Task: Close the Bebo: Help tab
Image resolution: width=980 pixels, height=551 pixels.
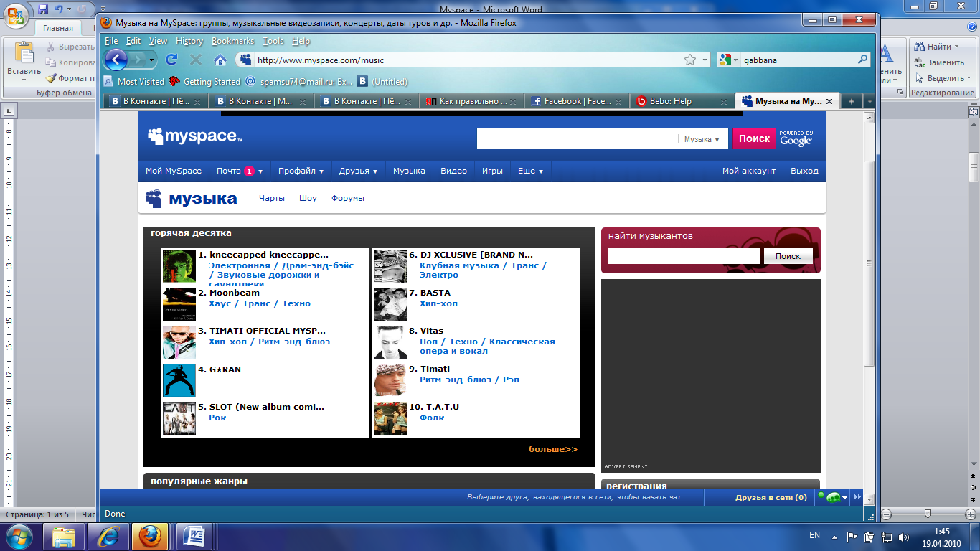Action: click(722, 102)
